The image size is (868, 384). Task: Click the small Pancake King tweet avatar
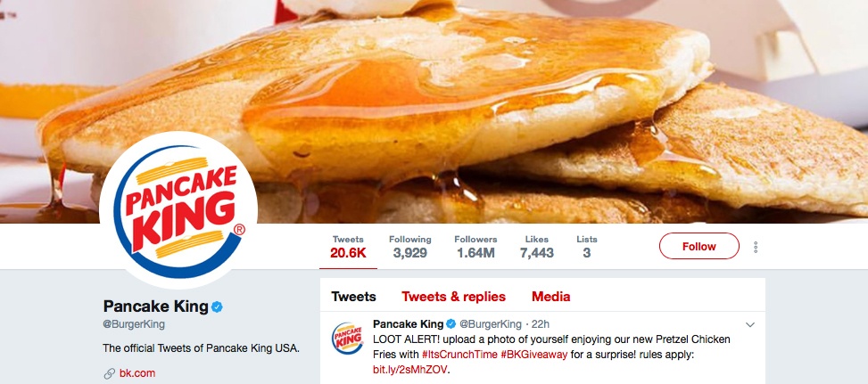point(347,339)
